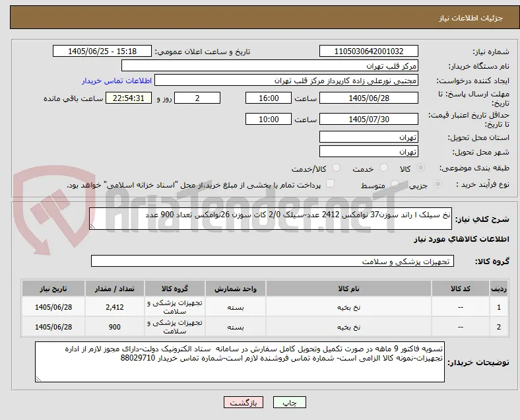Click the توضیحات خریدار notes textarea
The image size is (520, 420).
click(x=240, y=362)
